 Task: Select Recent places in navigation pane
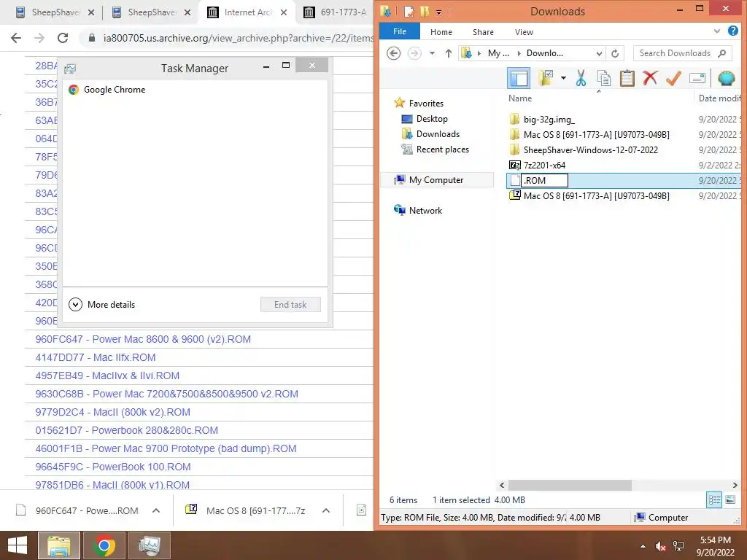click(x=443, y=149)
